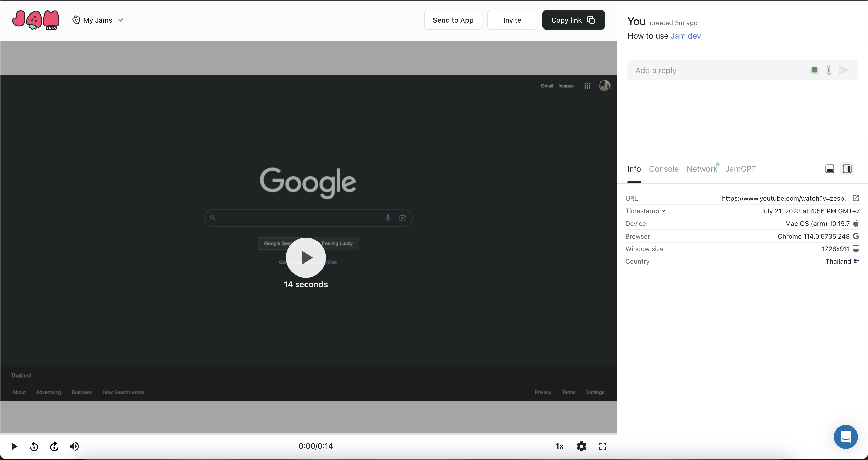Open the external link icon next to URL

point(856,198)
